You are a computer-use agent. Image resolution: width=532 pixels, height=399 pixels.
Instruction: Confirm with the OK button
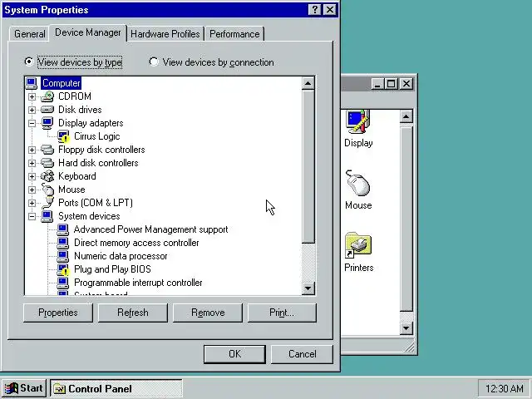[234, 354]
